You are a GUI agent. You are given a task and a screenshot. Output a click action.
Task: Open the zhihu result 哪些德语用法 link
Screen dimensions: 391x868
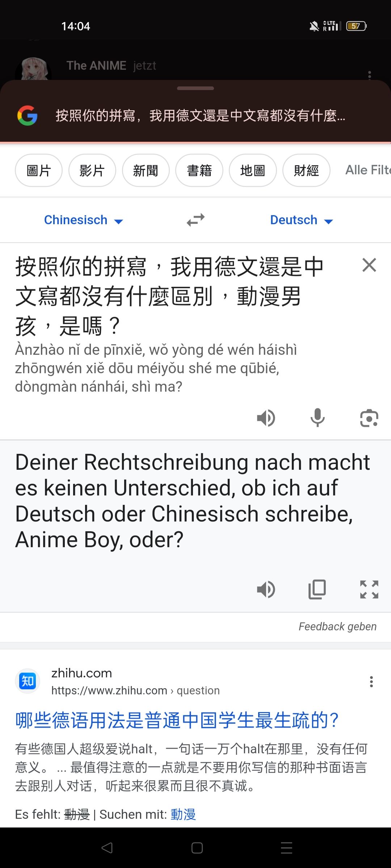(x=177, y=720)
